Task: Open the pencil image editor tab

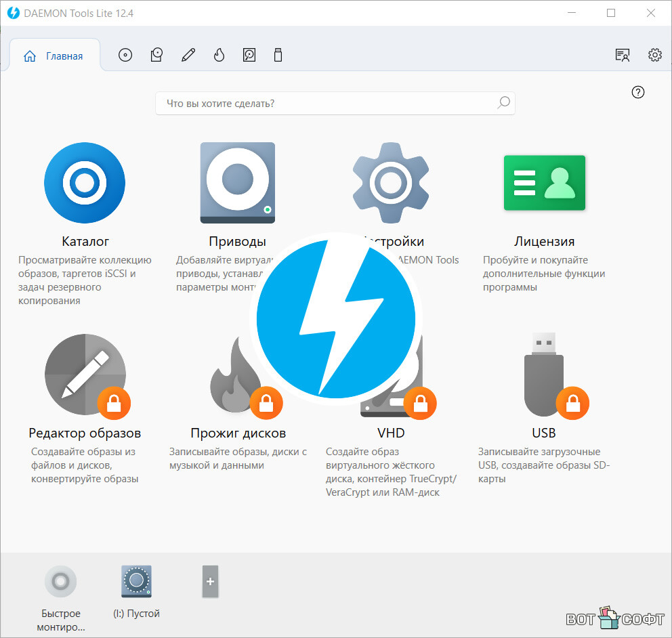Action: pyautogui.click(x=188, y=56)
